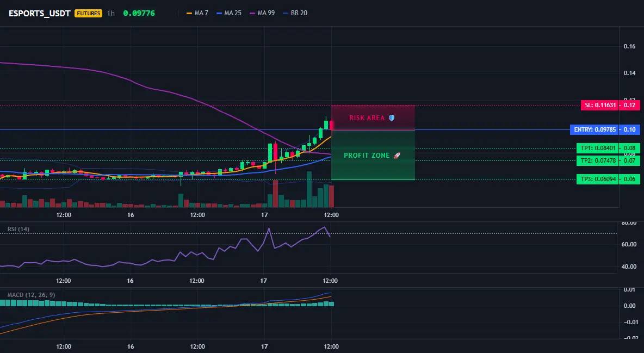Click the tallest green volume bar
Viewport: 644px width, 353px height.
tap(309, 189)
